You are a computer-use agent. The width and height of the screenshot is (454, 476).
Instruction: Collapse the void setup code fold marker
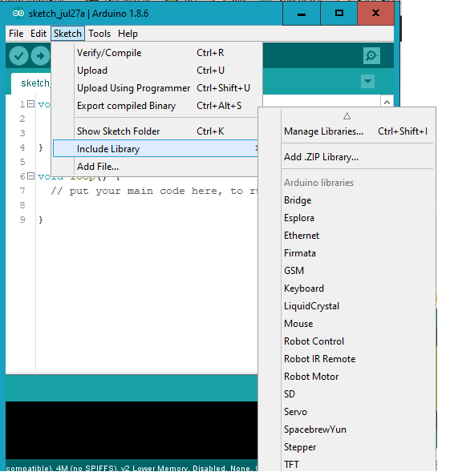click(30, 104)
